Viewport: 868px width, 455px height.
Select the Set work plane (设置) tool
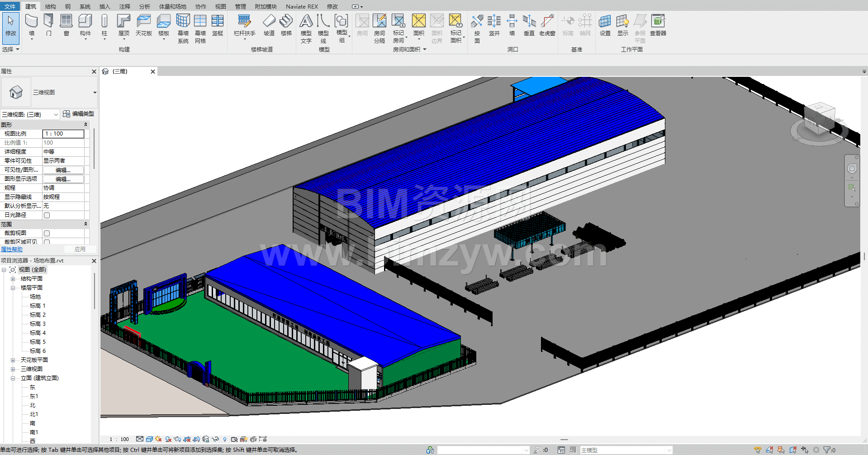click(x=605, y=25)
